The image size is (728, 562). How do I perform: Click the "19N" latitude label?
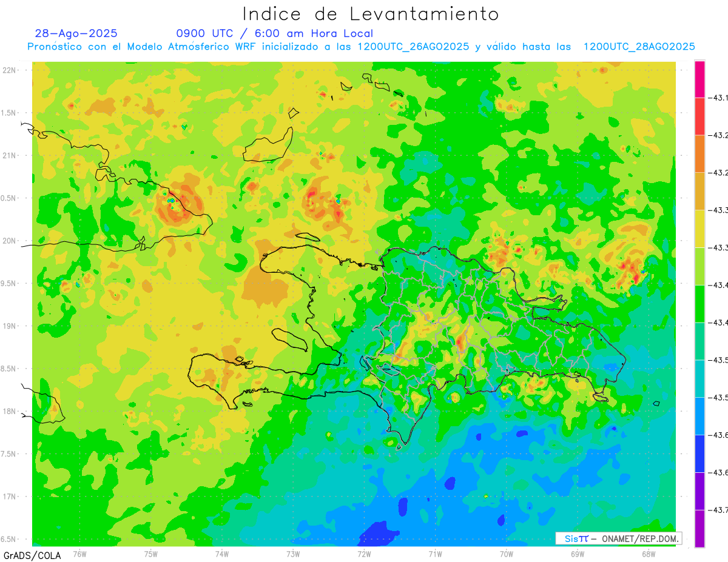click(9, 326)
